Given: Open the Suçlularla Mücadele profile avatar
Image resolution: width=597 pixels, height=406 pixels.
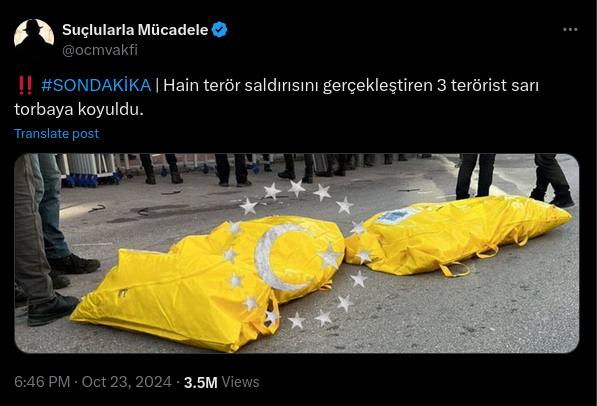Looking at the screenshot, I should click(34, 35).
